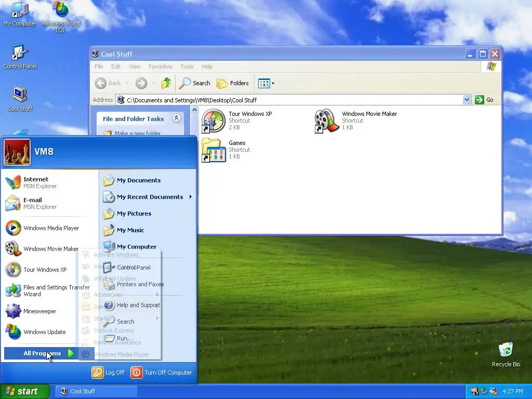Open Windows World LOL desktop shortcut
Viewport: 532px width, 399px height.
[x=60, y=17]
